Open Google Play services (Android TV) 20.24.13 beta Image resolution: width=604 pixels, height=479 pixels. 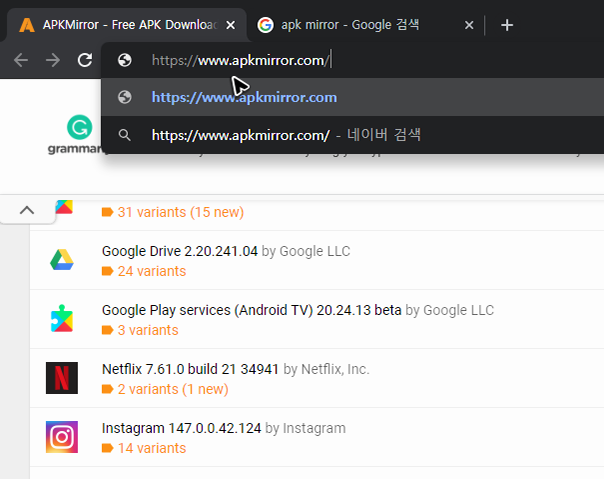pyautogui.click(x=252, y=310)
